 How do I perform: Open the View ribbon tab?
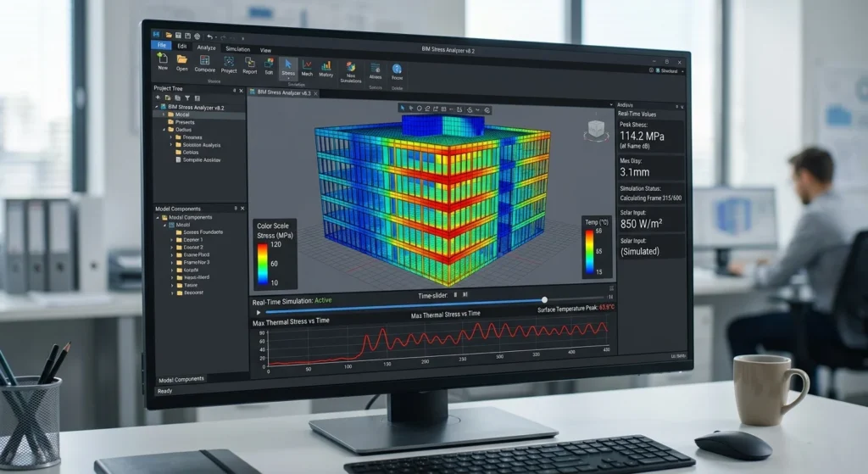click(x=265, y=50)
